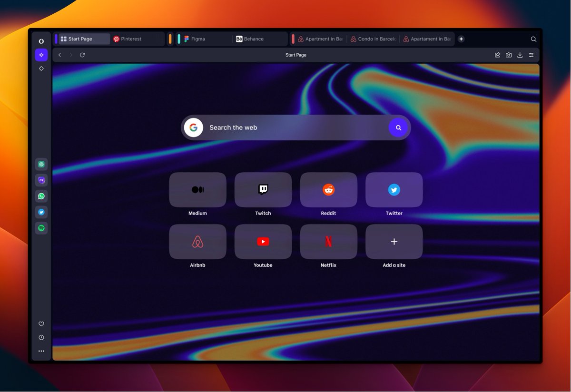Open the Aria AI sidebar button
The width and height of the screenshot is (571, 392).
point(41,55)
